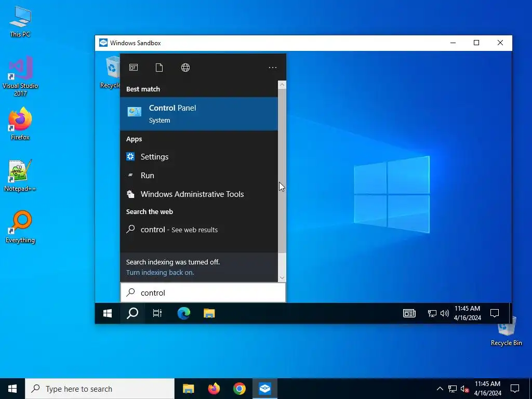This screenshot has width=532, height=399.
Task: Launch Microsoft Edge from sandbox taskbar
Action: coord(183,313)
